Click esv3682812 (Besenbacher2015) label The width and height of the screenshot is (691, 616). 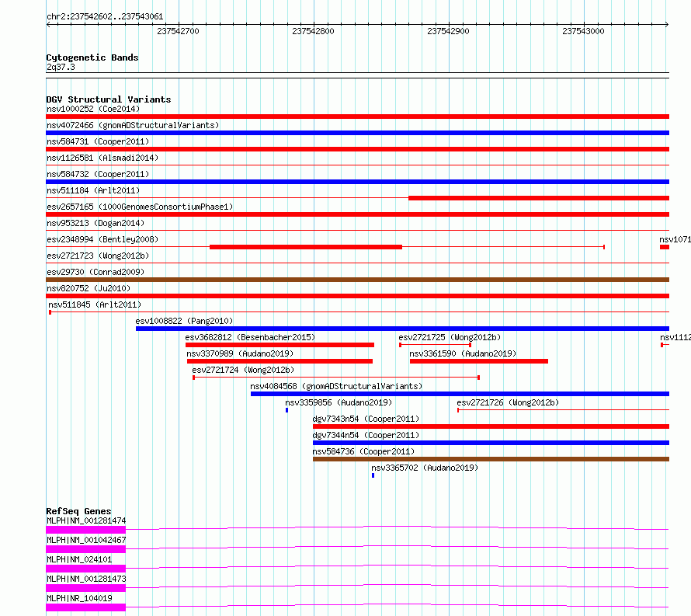(250, 337)
